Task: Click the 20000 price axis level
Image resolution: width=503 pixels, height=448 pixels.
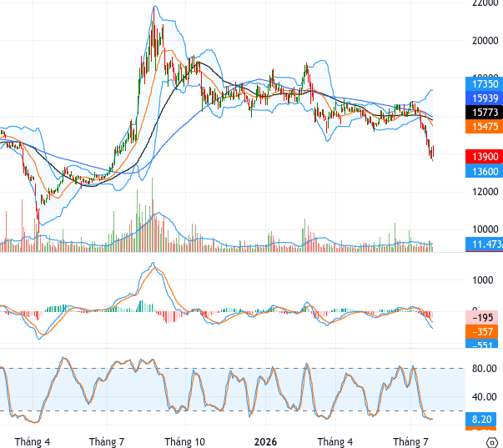Action: 485,41
